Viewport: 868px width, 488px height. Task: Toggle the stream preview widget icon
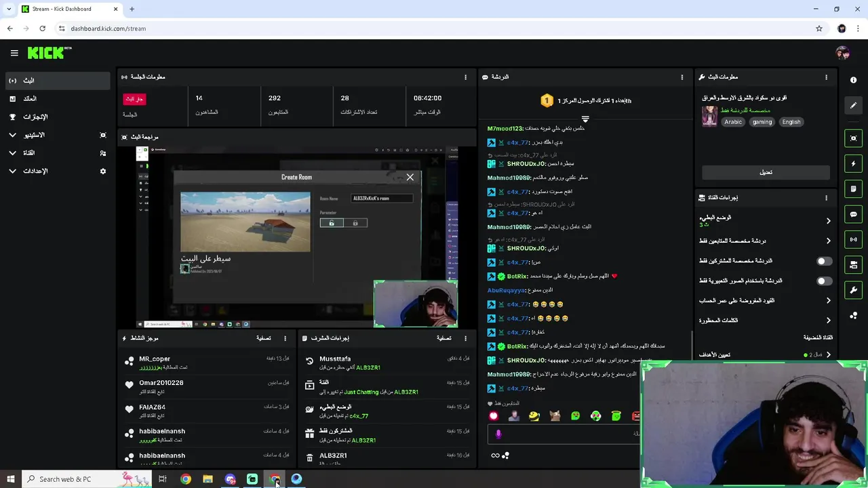853,138
